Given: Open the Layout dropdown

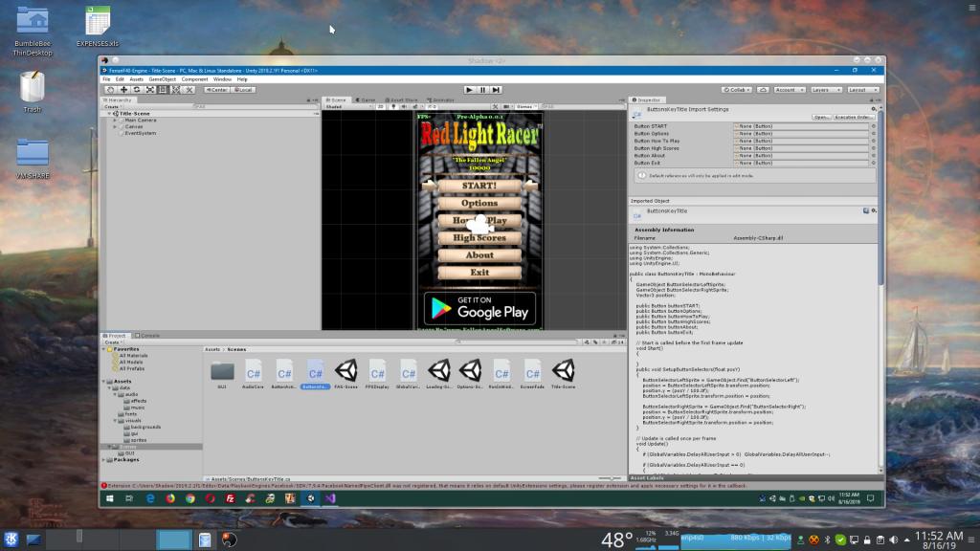Looking at the screenshot, I should click(x=861, y=89).
